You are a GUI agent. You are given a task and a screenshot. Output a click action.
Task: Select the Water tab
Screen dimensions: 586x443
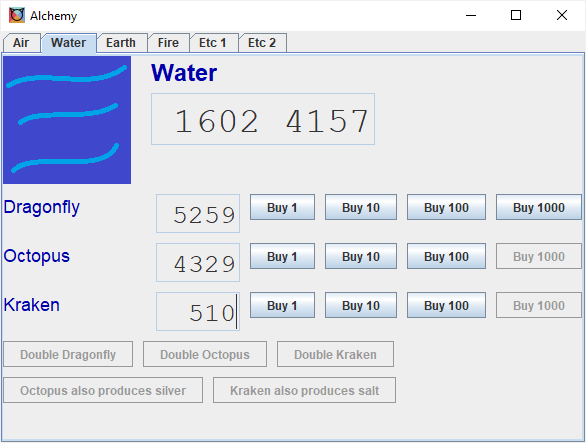(x=68, y=43)
